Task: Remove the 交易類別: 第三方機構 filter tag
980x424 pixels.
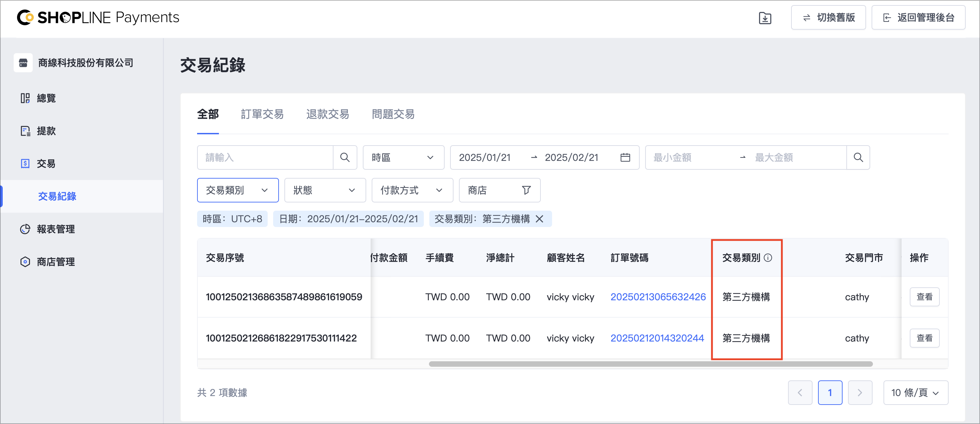Action: click(x=539, y=219)
